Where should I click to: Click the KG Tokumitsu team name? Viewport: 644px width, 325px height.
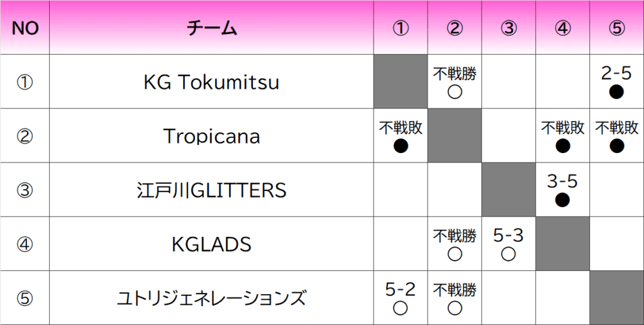click(211, 83)
